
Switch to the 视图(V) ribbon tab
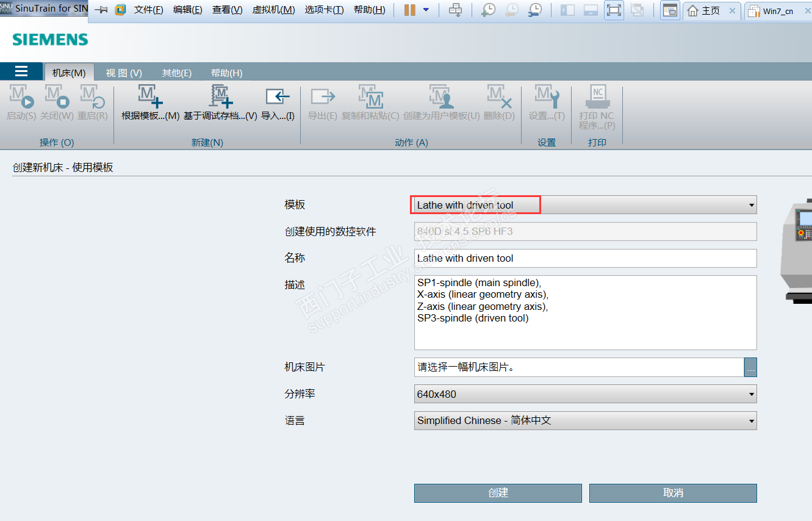[x=124, y=73]
